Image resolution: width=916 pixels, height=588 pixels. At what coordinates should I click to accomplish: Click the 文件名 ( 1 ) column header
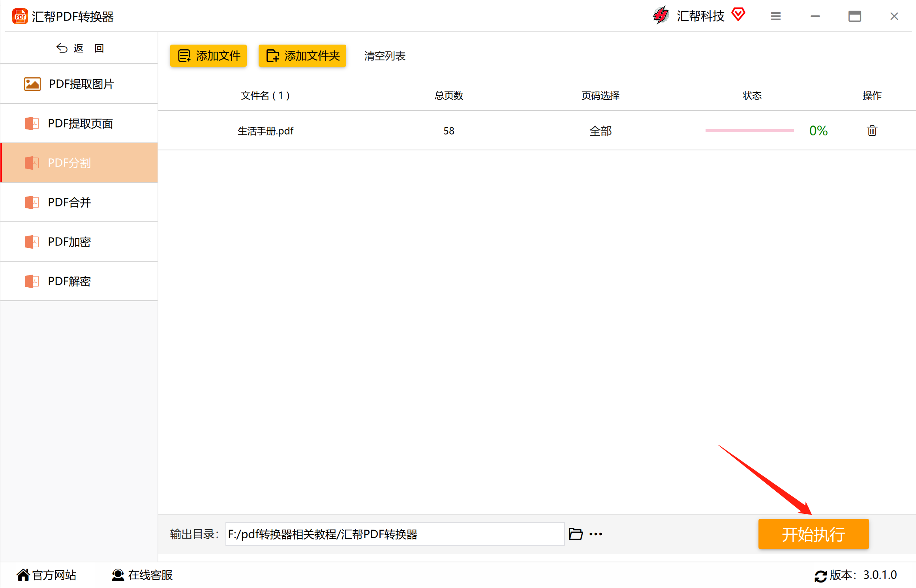point(265,96)
